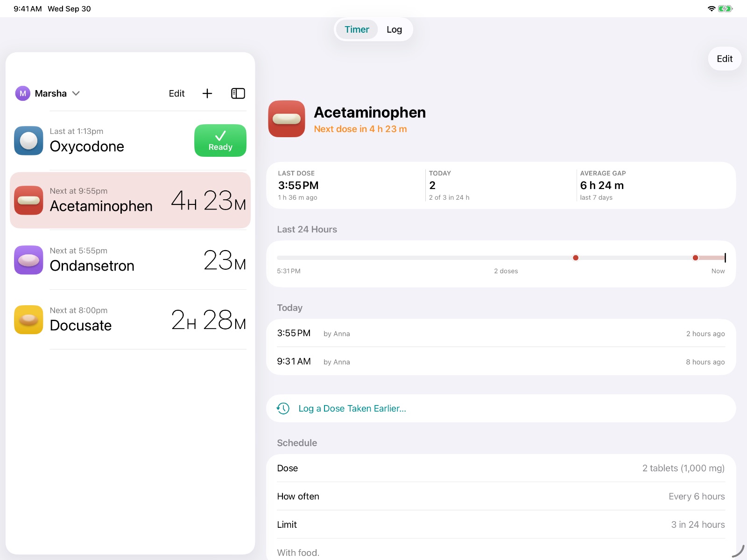Tap the Wi-Fi status icon
The image size is (747, 560).
[x=712, y=8]
